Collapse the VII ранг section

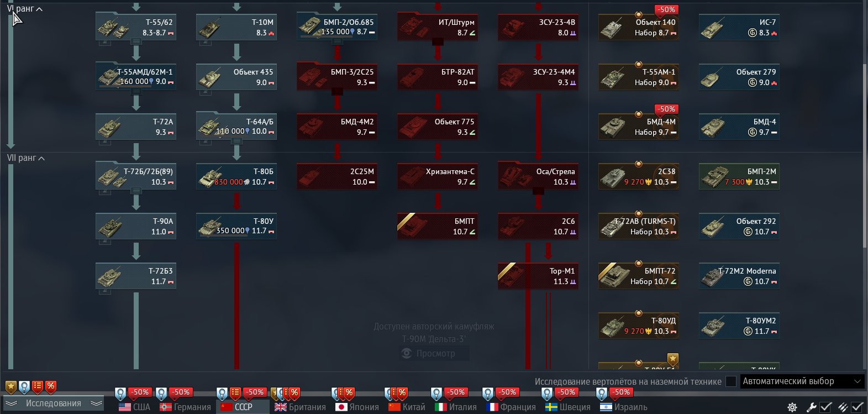pos(26,158)
